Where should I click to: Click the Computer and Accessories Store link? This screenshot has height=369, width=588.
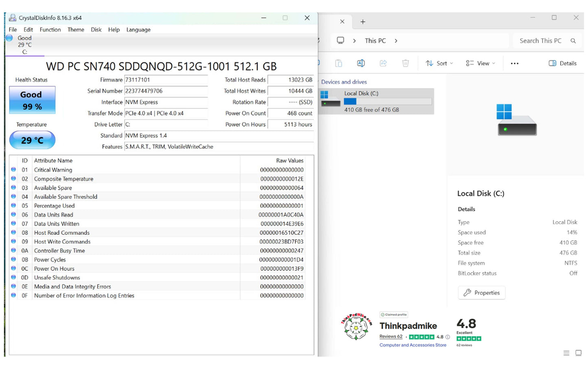pos(413,345)
